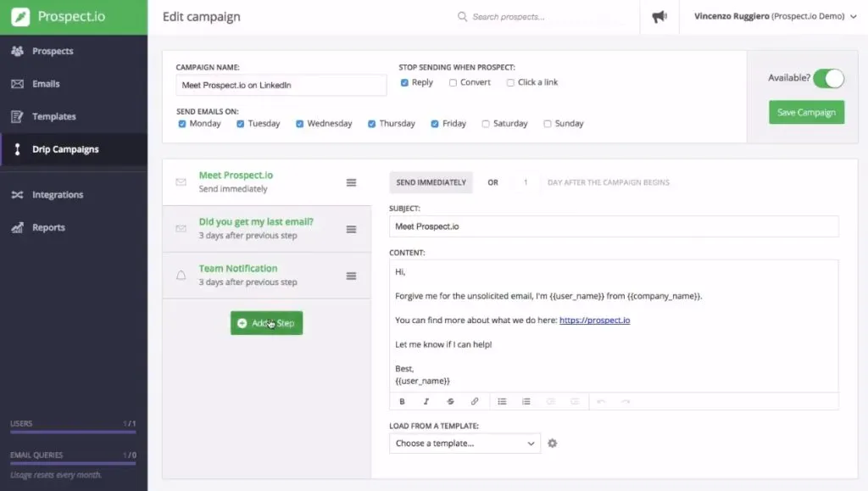
Task: Enable sending on Sunday
Action: pos(547,124)
